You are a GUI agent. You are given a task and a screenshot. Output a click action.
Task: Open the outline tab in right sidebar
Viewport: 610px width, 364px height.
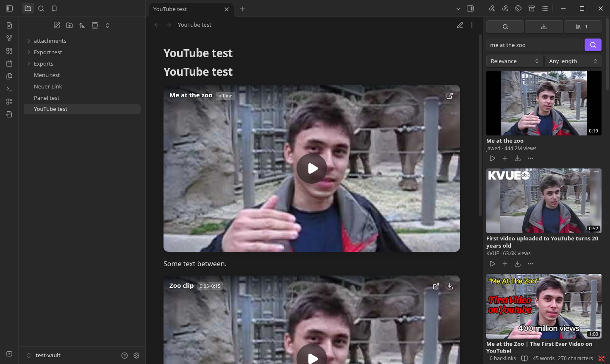545,8
